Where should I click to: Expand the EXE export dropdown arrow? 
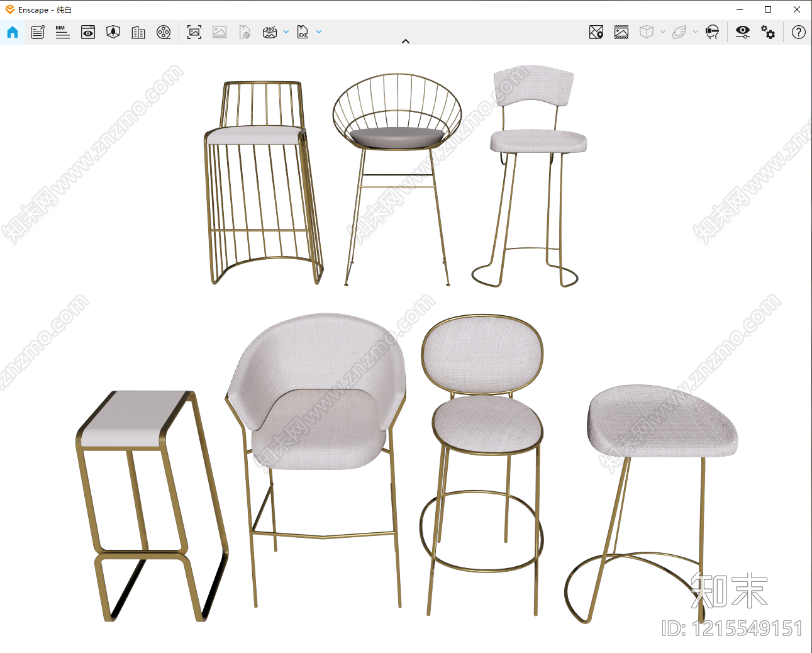pos(319,31)
